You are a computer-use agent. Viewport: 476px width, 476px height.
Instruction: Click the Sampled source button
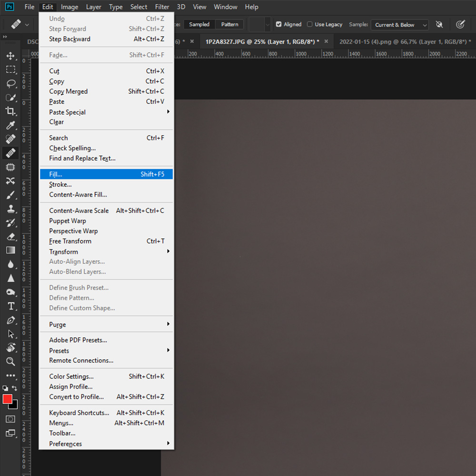point(199,24)
